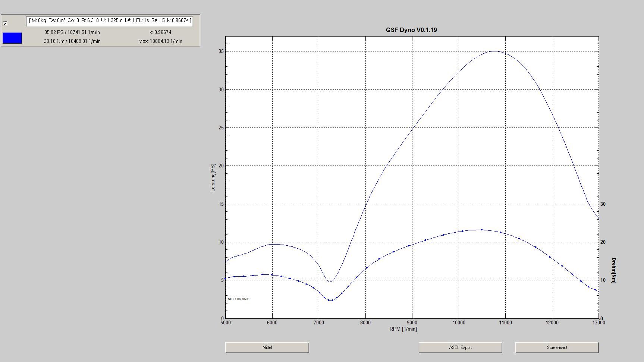
Task: Click the Leistung[PS] axis label
Action: coord(213,177)
